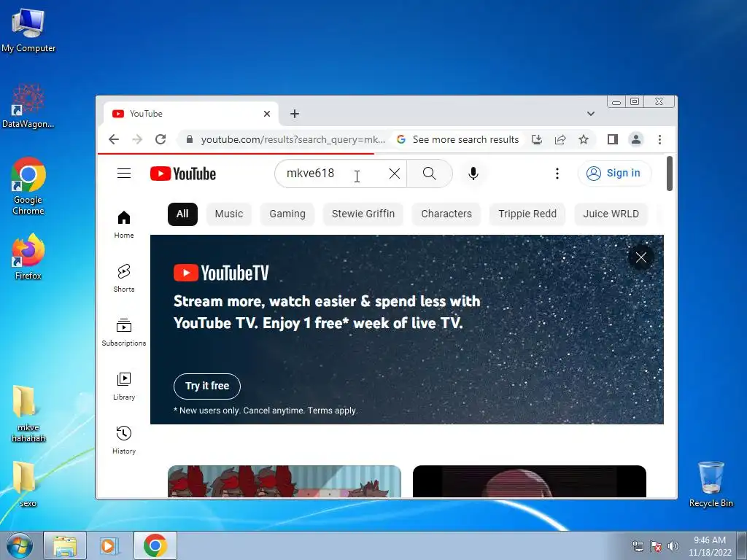Filter results by Stewie Griffin

coord(363,214)
